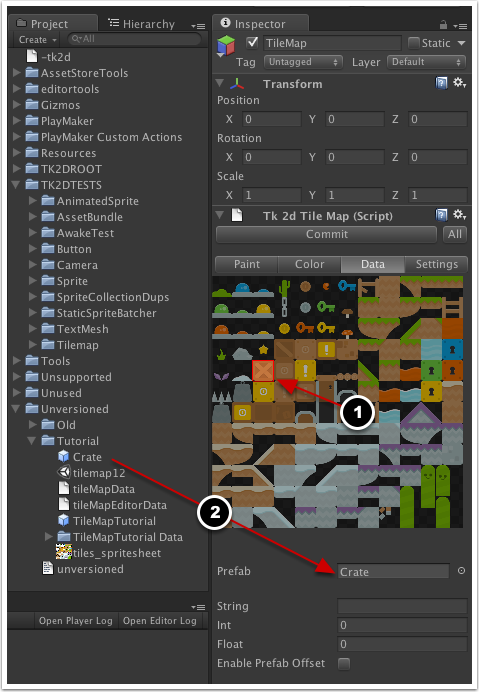This screenshot has width=479, height=692.
Task: Click the Inspector lock icon
Action: (443, 25)
